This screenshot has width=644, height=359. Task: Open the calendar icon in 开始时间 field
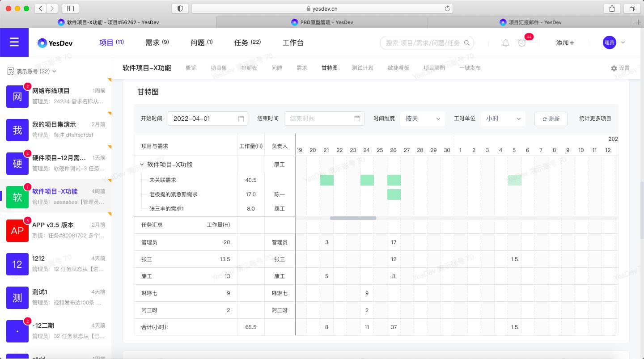[241, 118]
